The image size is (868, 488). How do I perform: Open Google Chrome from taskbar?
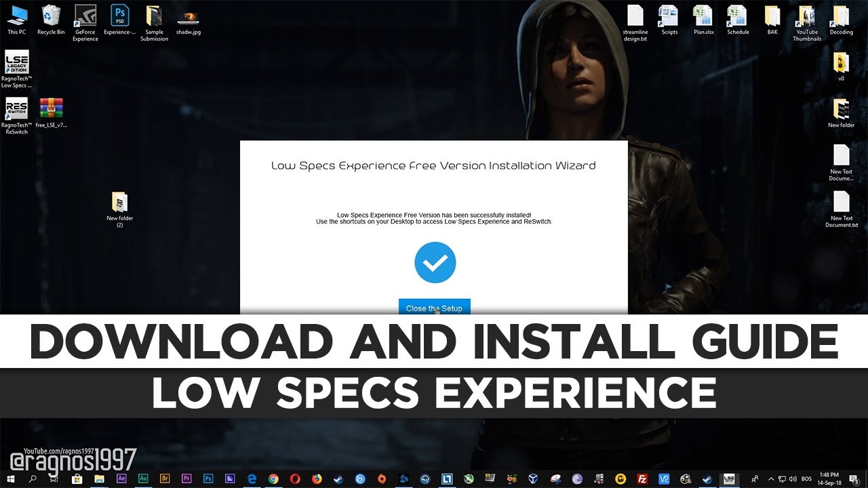click(x=273, y=479)
